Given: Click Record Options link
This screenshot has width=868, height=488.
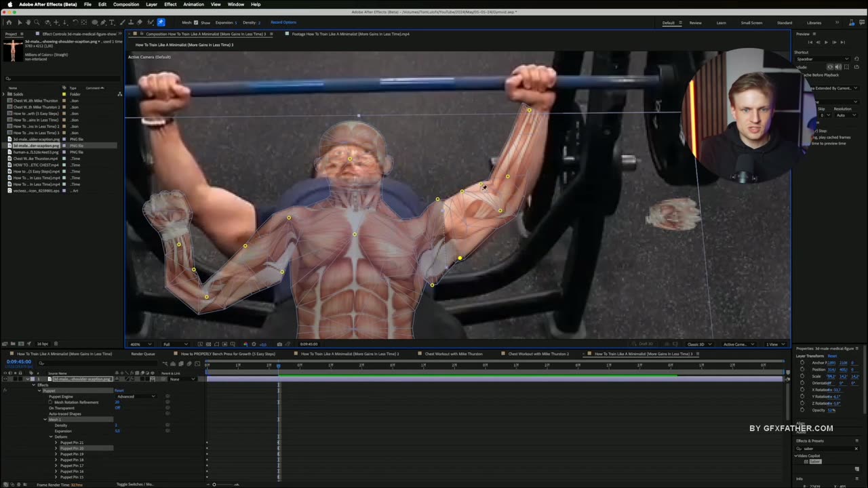Looking at the screenshot, I should pyautogui.click(x=283, y=22).
